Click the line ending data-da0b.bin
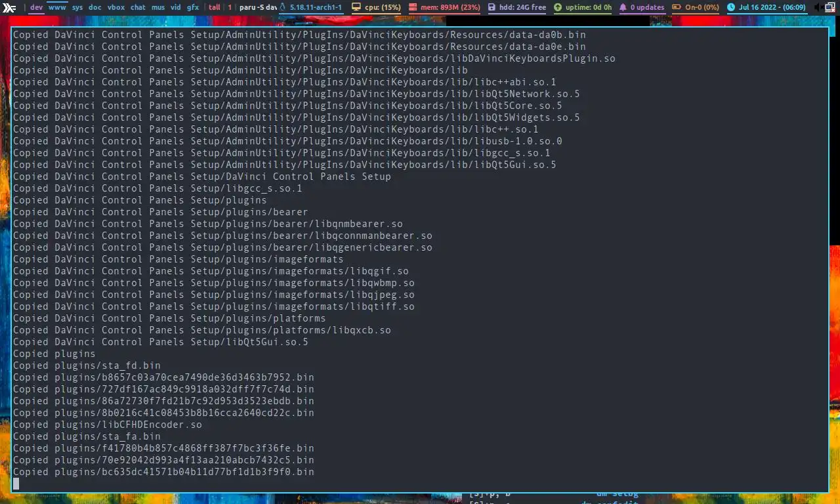The height and width of the screenshot is (504, 840). coord(299,35)
